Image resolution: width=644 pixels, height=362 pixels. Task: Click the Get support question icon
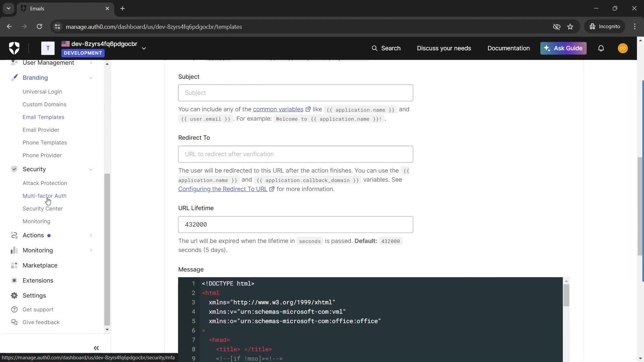tap(14, 309)
